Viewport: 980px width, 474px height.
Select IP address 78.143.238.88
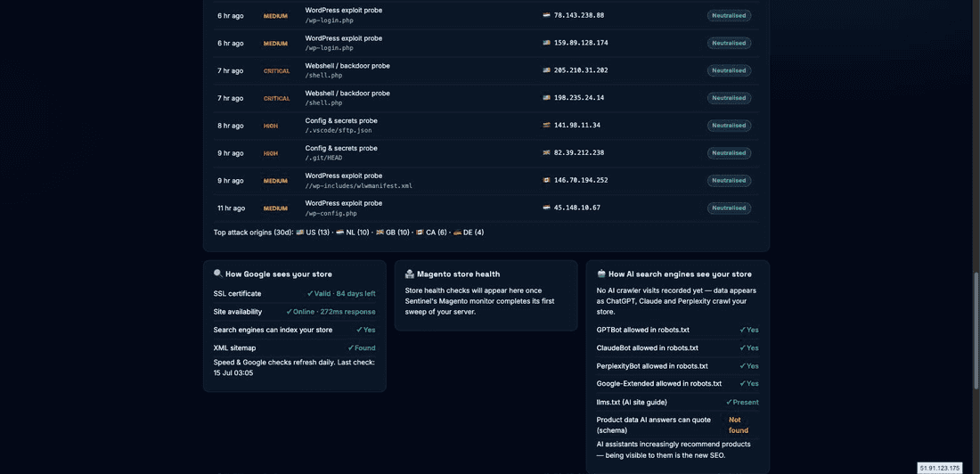[579, 15]
